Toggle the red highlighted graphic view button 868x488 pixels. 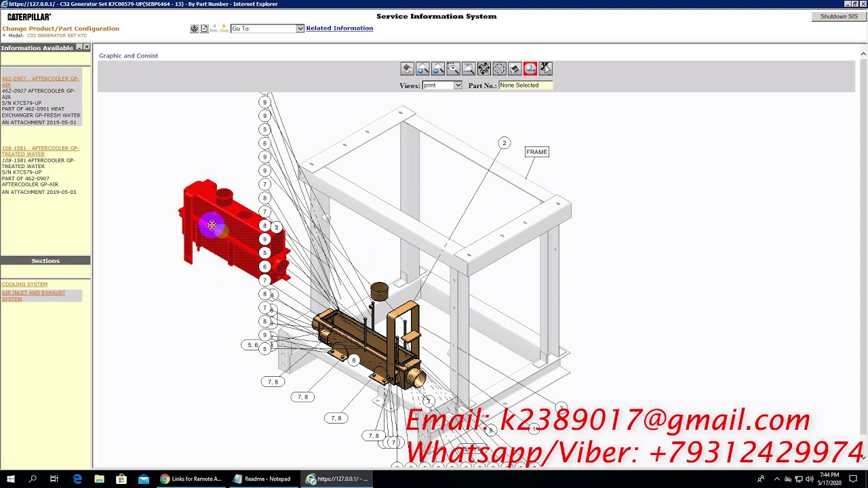(x=530, y=68)
